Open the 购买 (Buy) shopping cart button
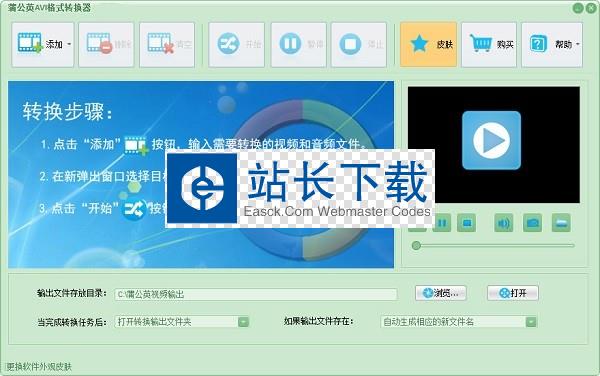This screenshot has height=376, width=600. pyautogui.click(x=489, y=44)
